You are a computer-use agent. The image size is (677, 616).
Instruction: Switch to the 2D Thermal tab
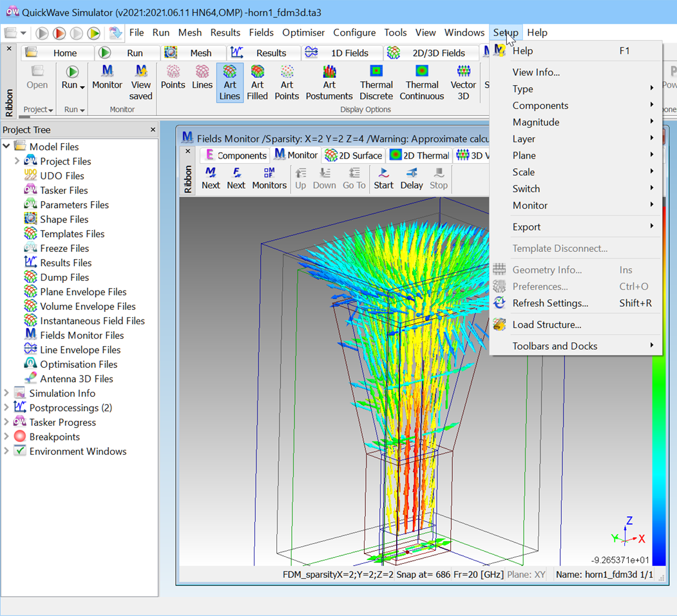pyautogui.click(x=419, y=155)
